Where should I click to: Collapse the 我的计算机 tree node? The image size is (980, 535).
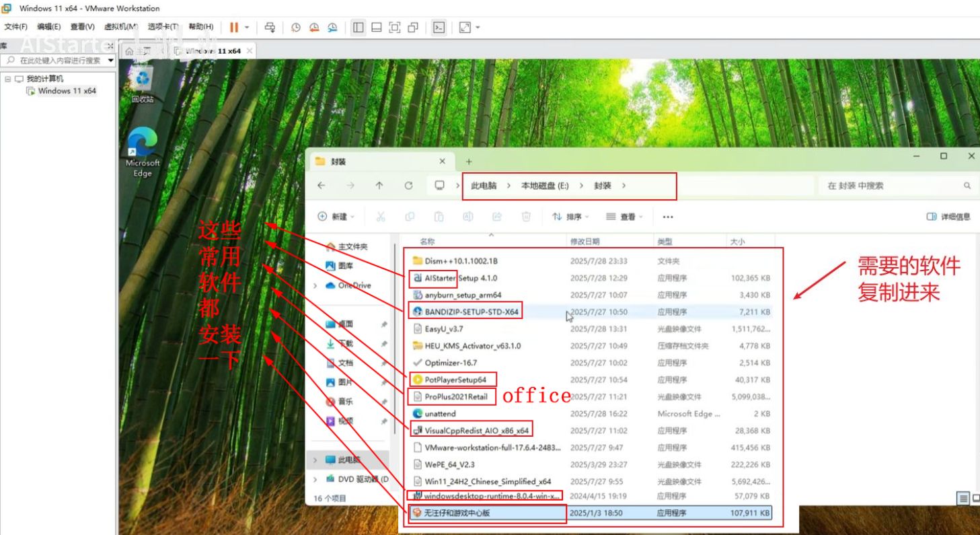[7, 79]
